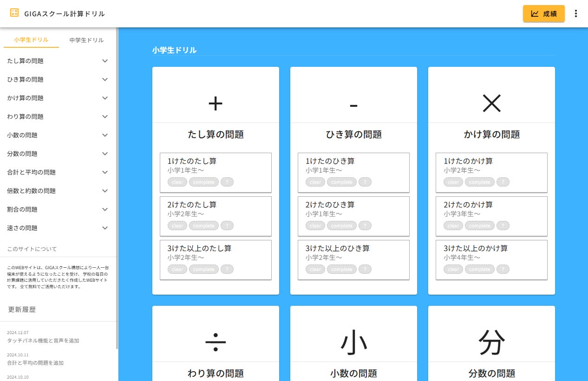Expand 合計と平均の問題 in the sidebar
Image resolution: width=588 pixels, height=381 pixels.
58,172
